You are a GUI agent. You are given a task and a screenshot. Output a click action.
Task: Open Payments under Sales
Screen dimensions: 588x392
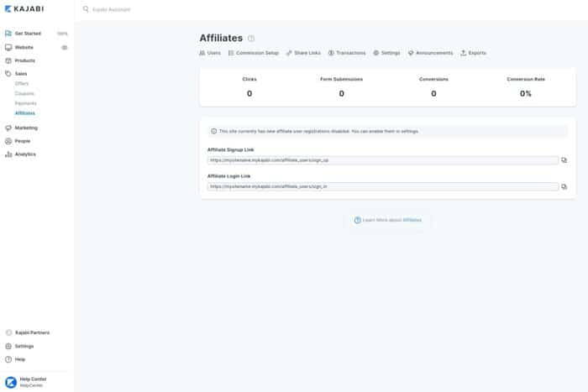[25, 103]
